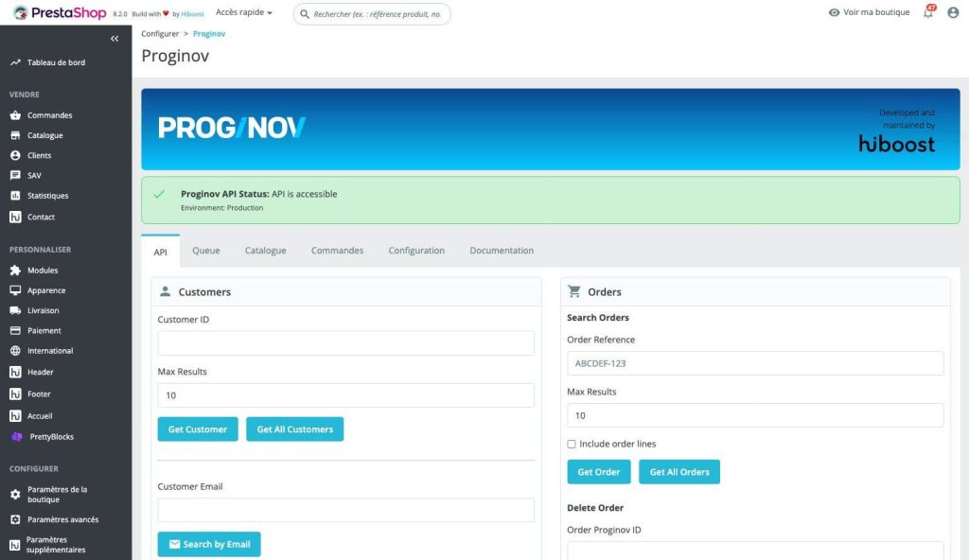Click the PrettyBlocks purple icon
The width and height of the screenshot is (969, 560).
click(17, 437)
